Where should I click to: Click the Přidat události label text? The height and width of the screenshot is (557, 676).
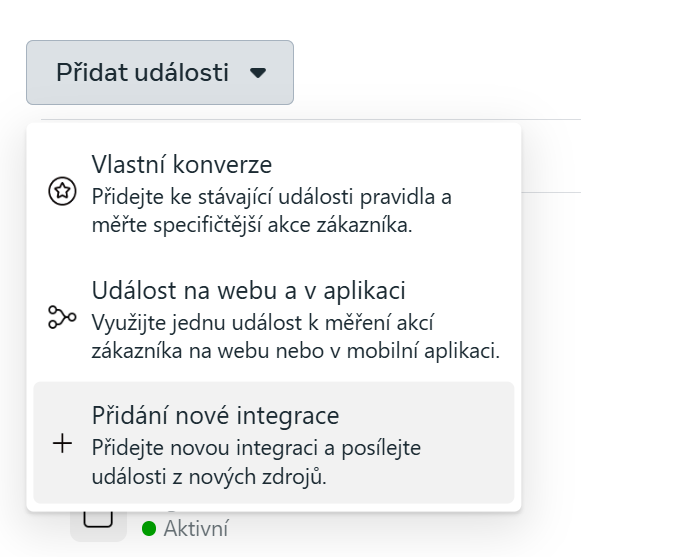(x=142, y=72)
